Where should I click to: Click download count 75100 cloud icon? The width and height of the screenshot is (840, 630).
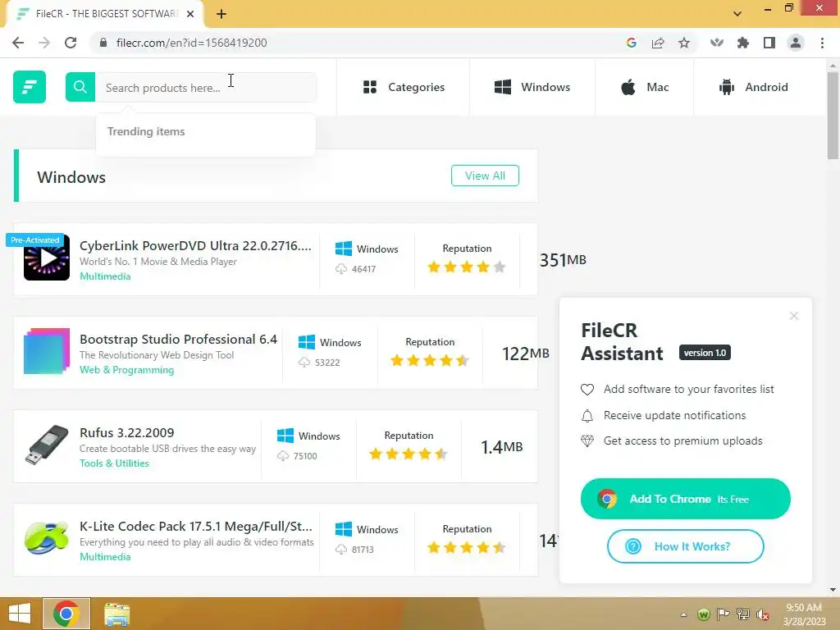coord(282,456)
